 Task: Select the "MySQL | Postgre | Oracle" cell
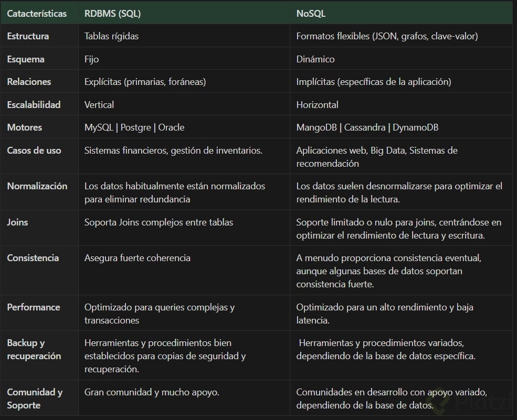(x=134, y=127)
